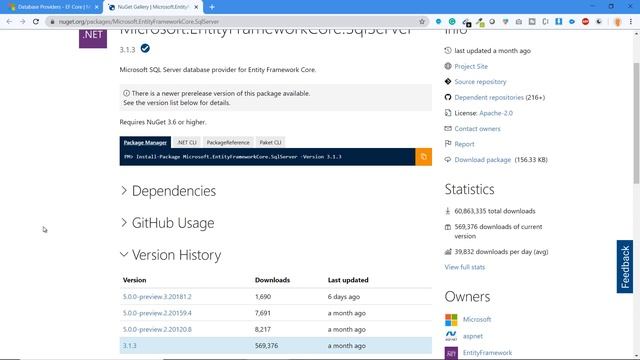Click the Download package link
This screenshot has height=360, width=640.
click(x=483, y=160)
